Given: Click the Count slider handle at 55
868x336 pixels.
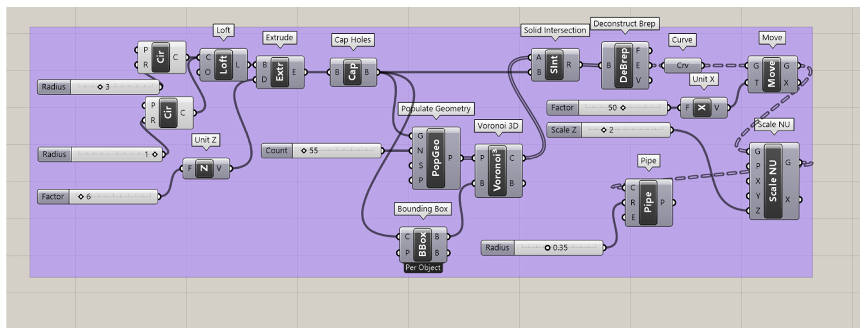Looking at the screenshot, I should [x=304, y=151].
